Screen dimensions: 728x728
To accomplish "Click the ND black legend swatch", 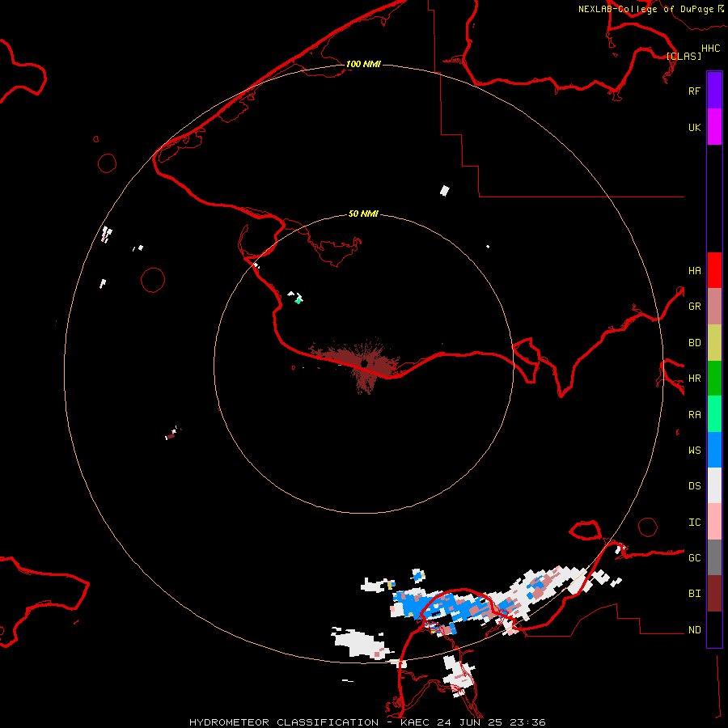I will (714, 629).
